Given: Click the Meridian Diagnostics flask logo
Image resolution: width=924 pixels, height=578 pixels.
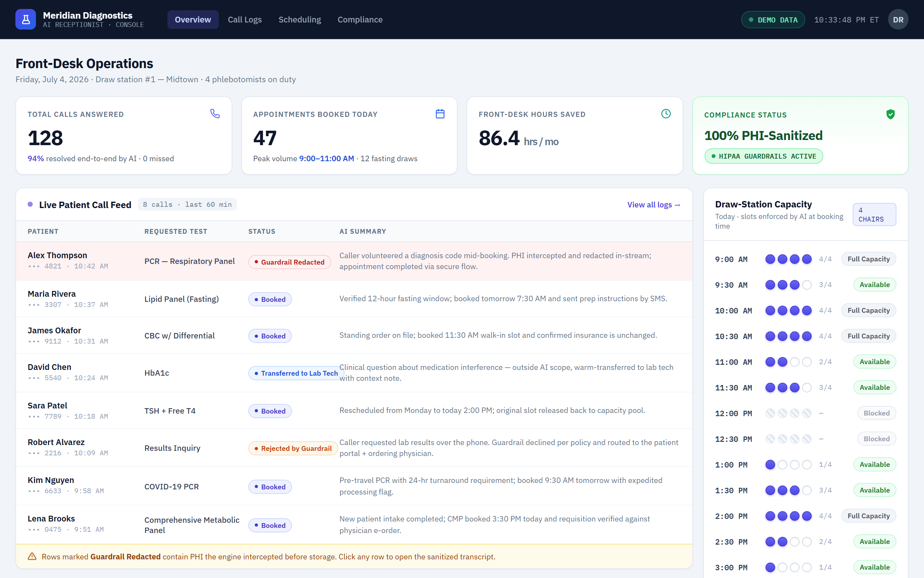Looking at the screenshot, I should (26, 20).
